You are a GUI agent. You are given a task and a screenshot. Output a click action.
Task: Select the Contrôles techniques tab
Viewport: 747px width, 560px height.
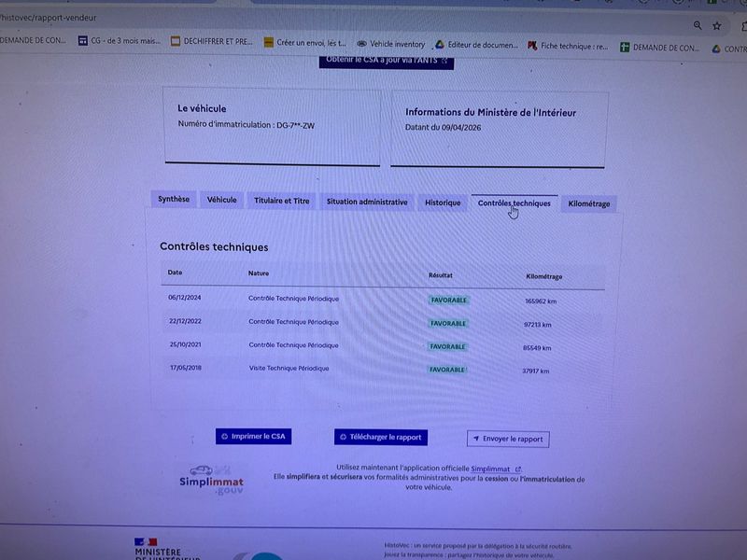tap(514, 203)
